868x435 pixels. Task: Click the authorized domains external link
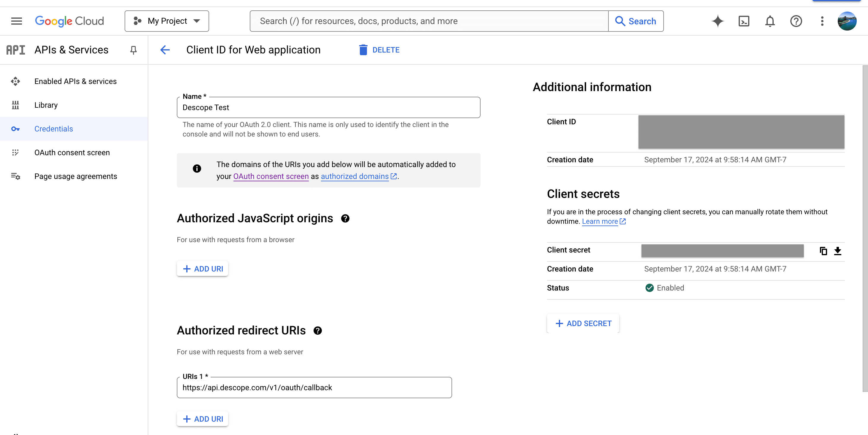(359, 176)
